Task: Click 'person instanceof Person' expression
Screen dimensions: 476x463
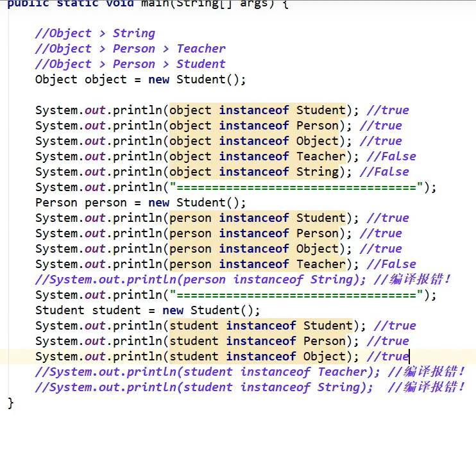Action: pyautogui.click(x=254, y=233)
